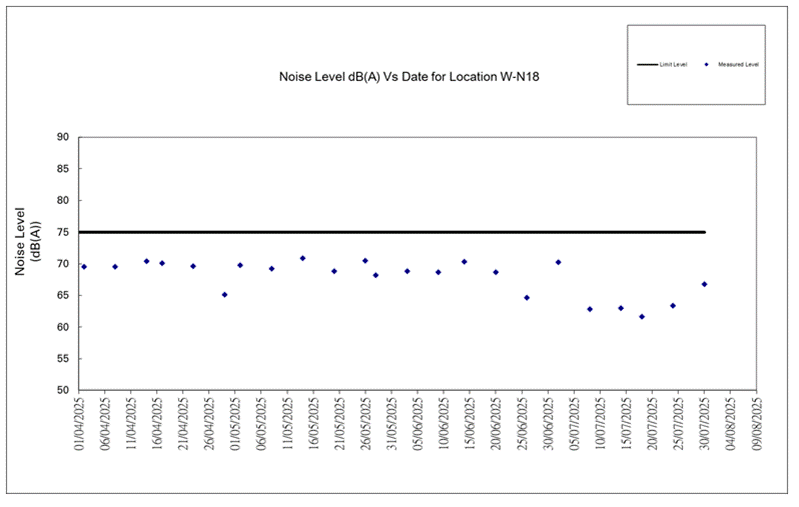Select date label 15/06/2025
This screenshot has height=507, width=799.
pos(469,424)
